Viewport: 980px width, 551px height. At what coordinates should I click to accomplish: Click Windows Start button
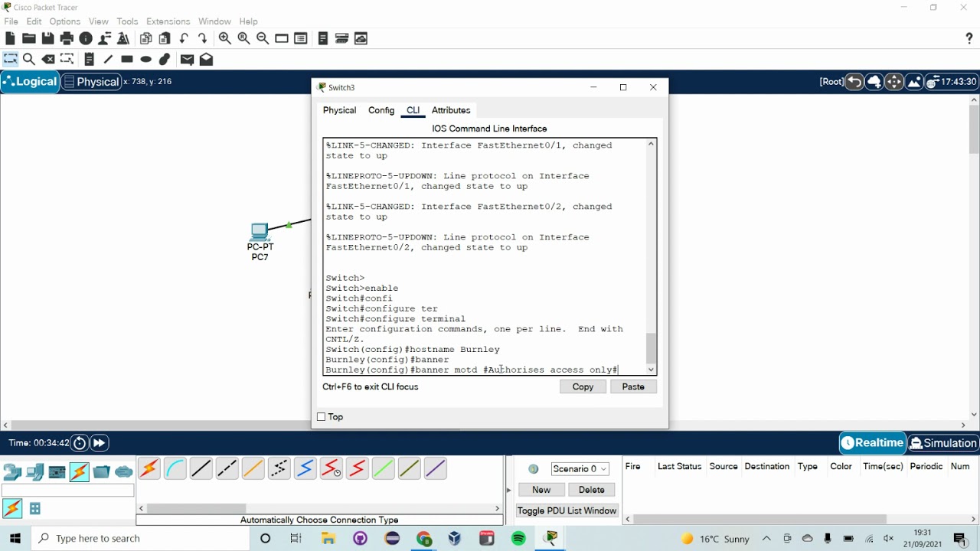coord(15,539)
